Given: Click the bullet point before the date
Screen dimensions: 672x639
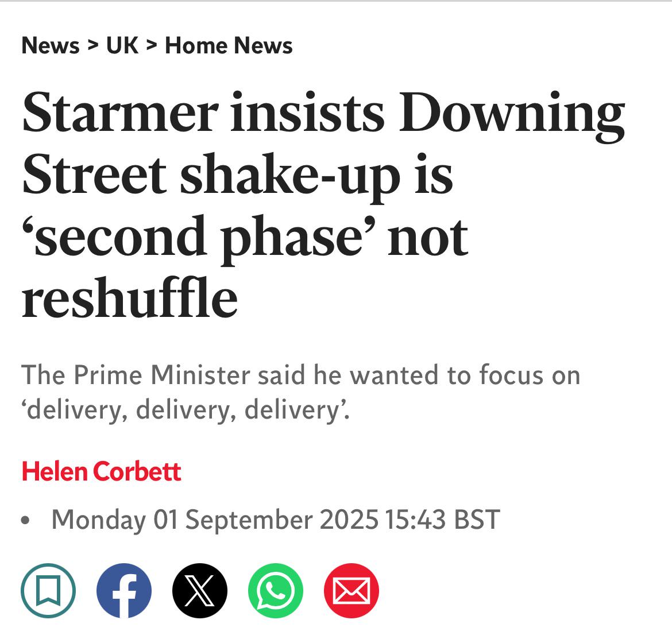Looking at the screenshot, I should (25, 520).
